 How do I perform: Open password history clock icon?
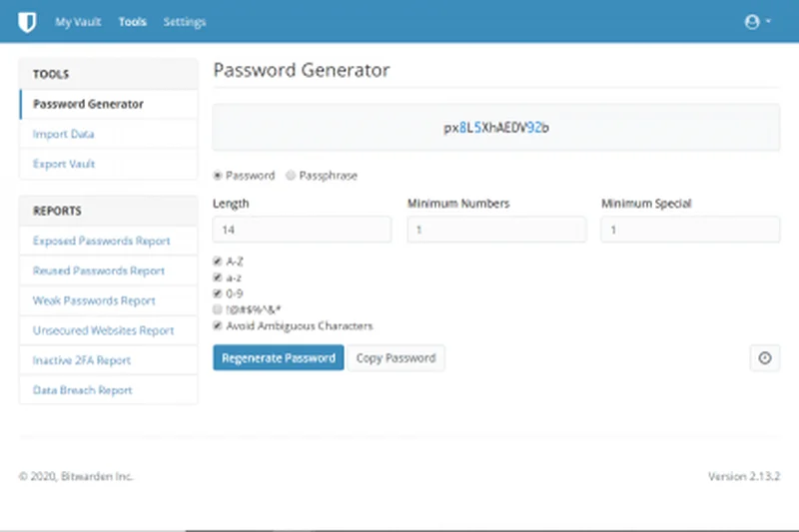click(764, 358)
